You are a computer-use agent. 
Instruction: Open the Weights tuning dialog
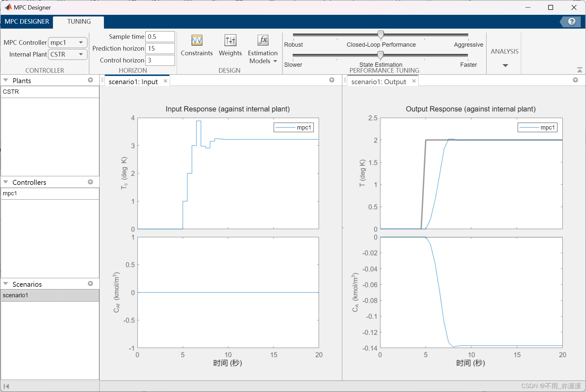pos(230,46)
